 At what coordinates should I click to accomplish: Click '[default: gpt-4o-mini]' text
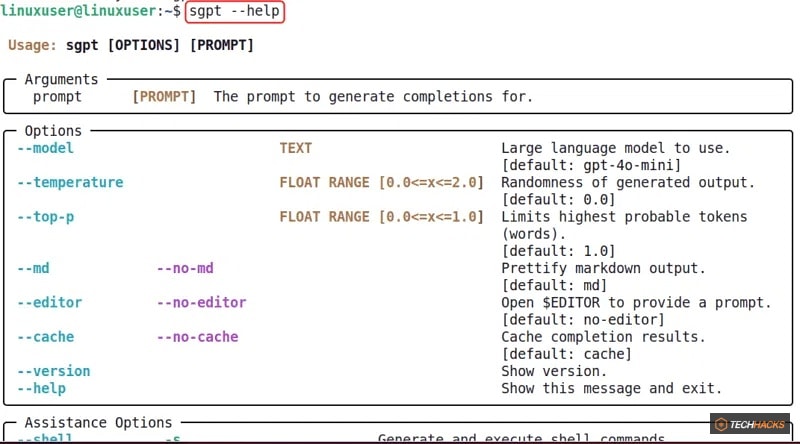[x=591, y=165]
